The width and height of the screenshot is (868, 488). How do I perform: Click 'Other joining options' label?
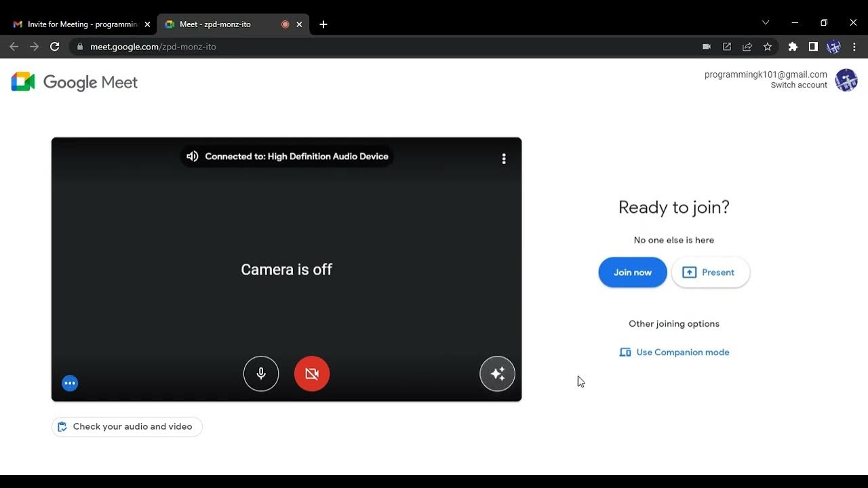click(x=674, y=324)
